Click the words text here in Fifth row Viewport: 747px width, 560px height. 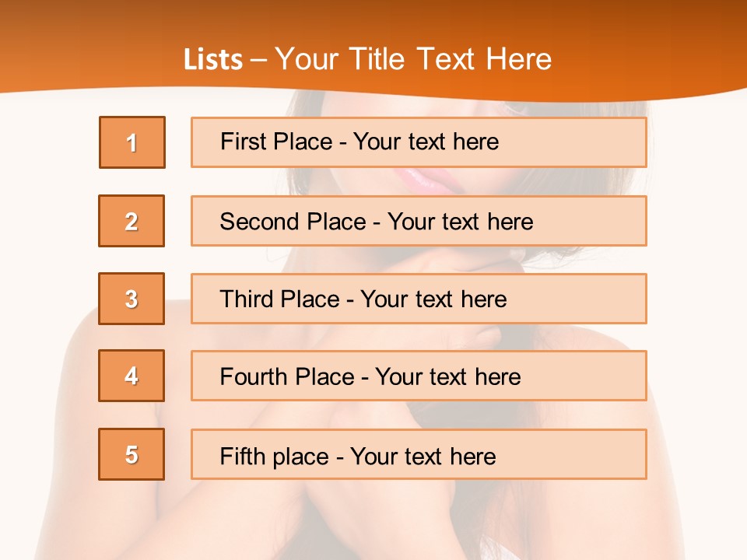tap(451, 457)
